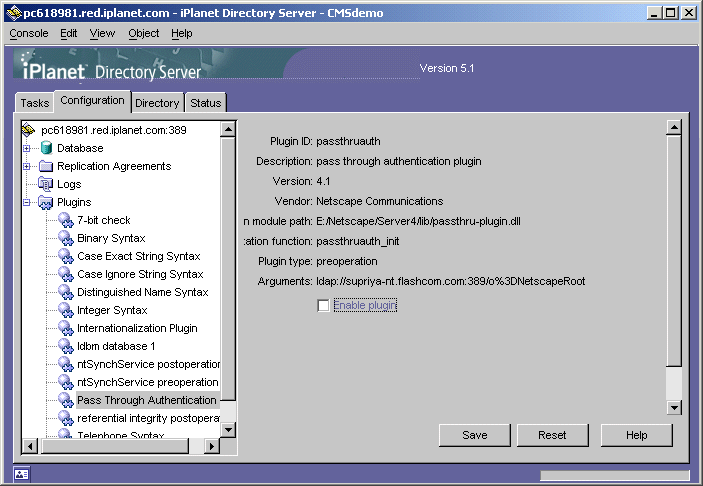Click tree scrollbar down arrow

click(228, 430)
